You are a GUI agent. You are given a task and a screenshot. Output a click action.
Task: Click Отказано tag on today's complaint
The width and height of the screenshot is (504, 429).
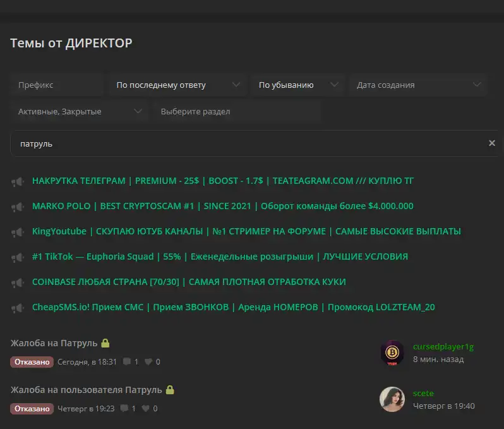(32, 362)
